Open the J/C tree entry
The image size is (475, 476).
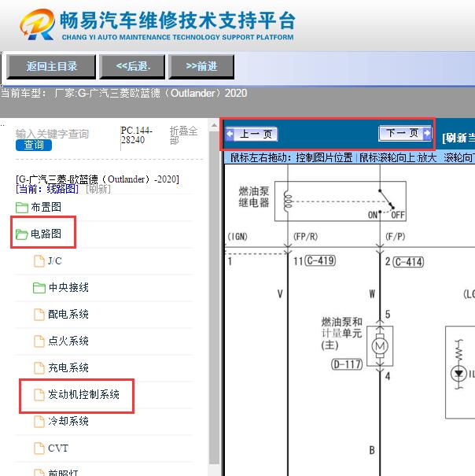55,260
